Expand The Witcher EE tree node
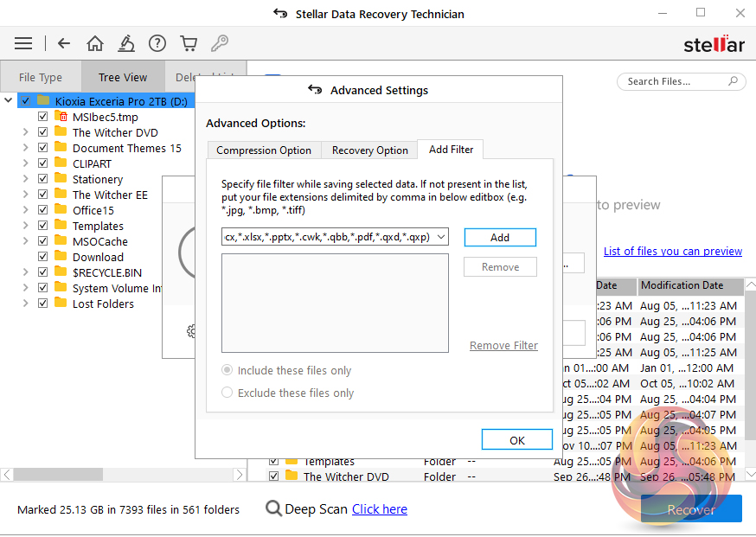 [26, 195]
